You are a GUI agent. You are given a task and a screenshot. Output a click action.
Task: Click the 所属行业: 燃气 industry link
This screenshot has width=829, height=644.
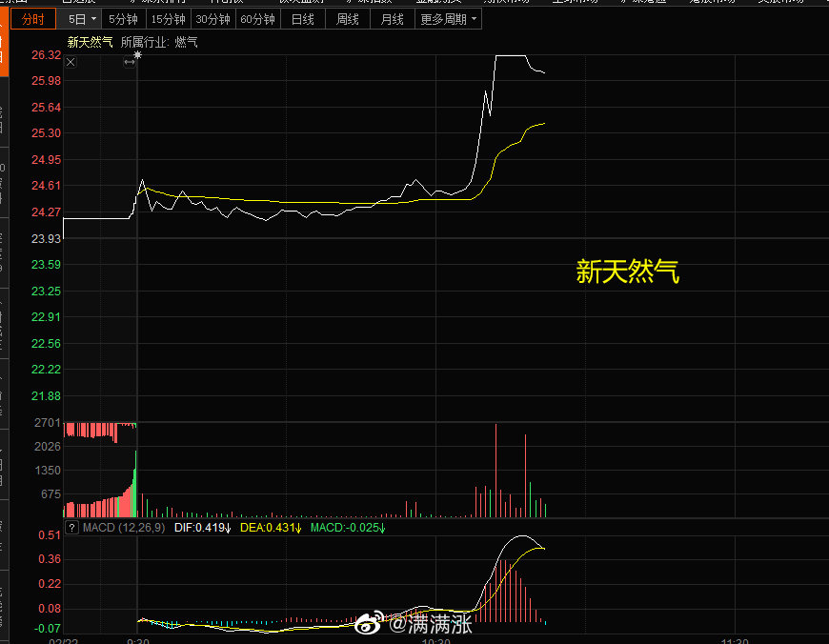159,42
